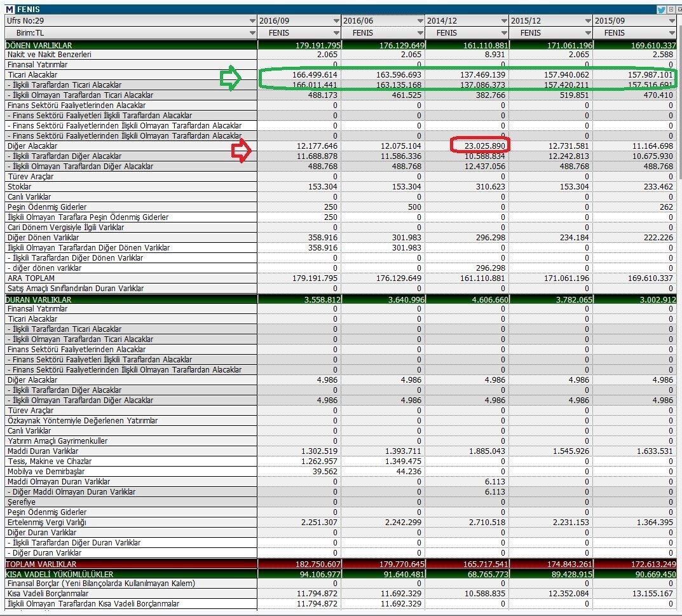
Task: Click the Kısa Vadeli Borçlanmalar row label
Action: click(48, 594)
